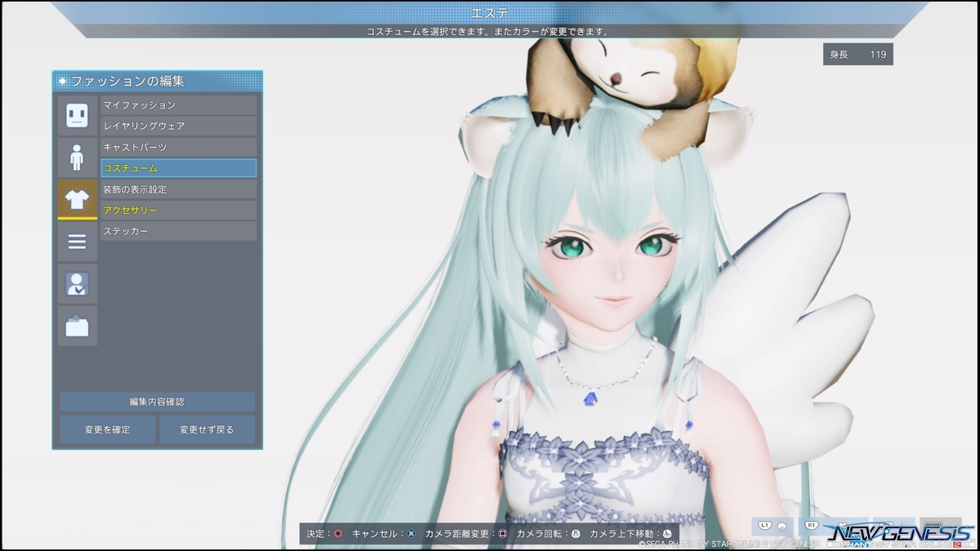Open アクセサリー menu entry
Screen dimensions: 980x551
click(x=178, y=211)
